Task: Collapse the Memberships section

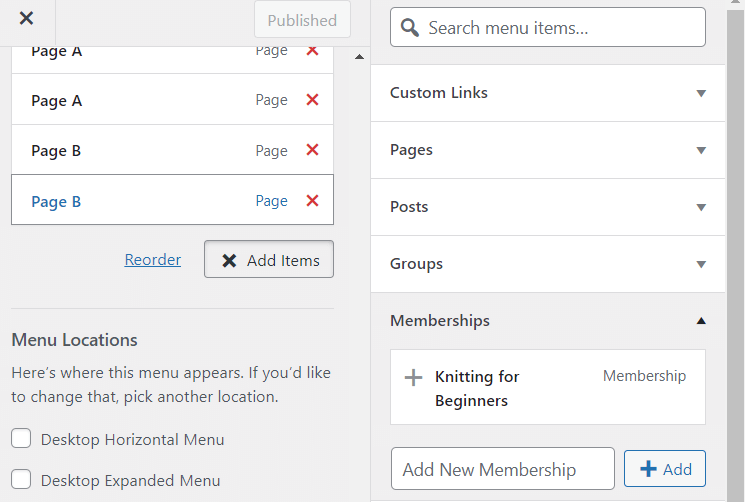Action: coord(548,321)
